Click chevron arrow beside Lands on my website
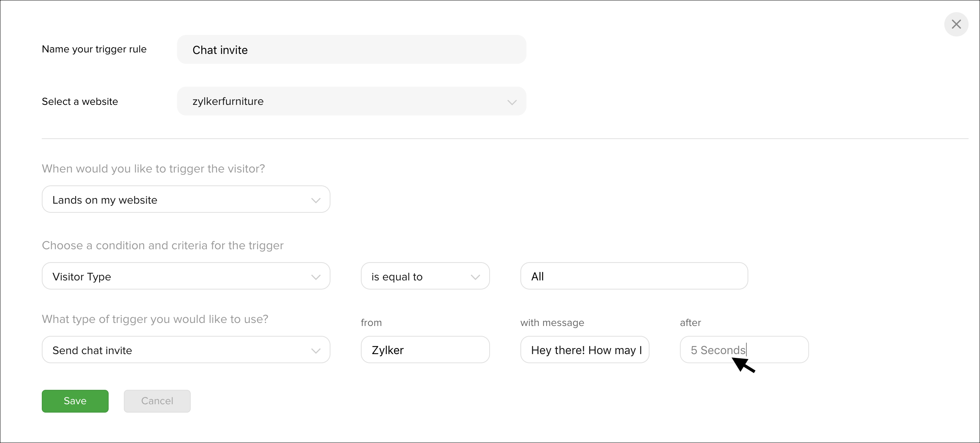 316,200
